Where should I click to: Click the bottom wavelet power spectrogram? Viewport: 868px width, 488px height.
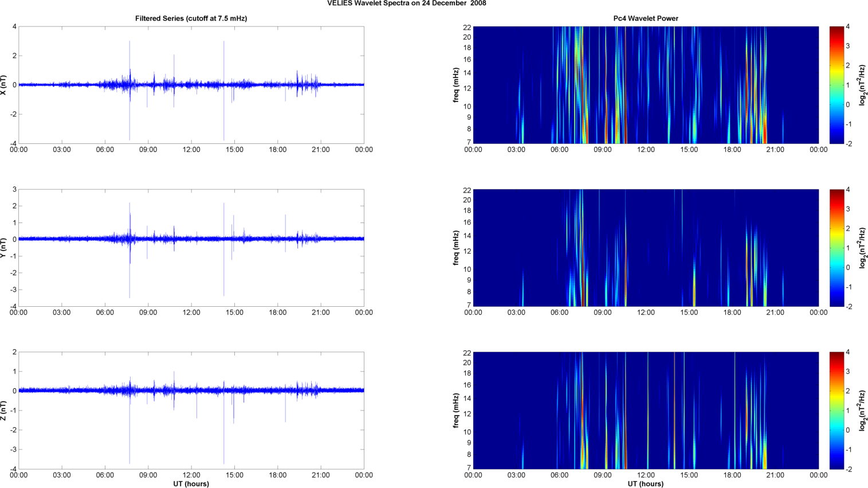[645, 411]
